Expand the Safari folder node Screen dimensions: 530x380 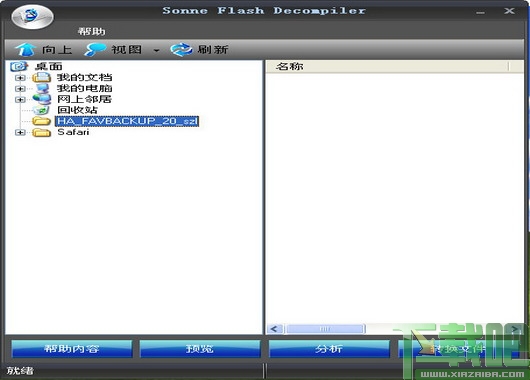tap(20, 132)
